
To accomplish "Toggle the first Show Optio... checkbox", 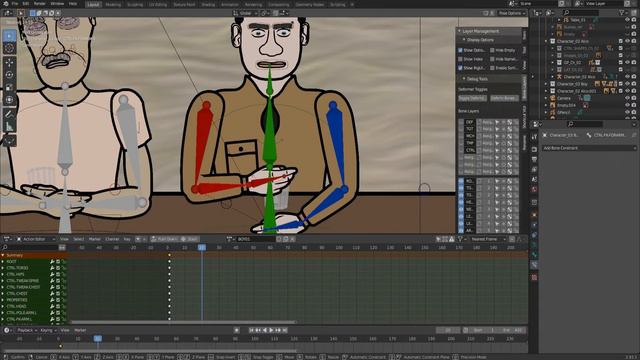I will (460, 50).
